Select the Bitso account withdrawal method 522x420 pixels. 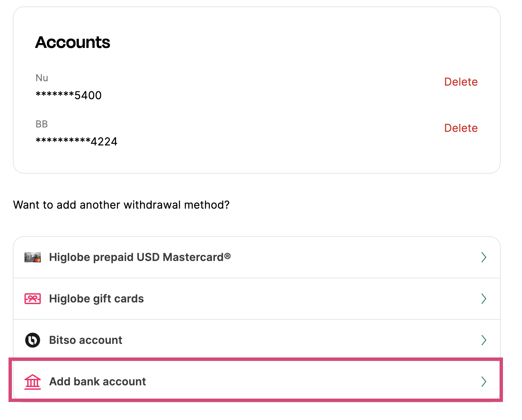[85, 340]
